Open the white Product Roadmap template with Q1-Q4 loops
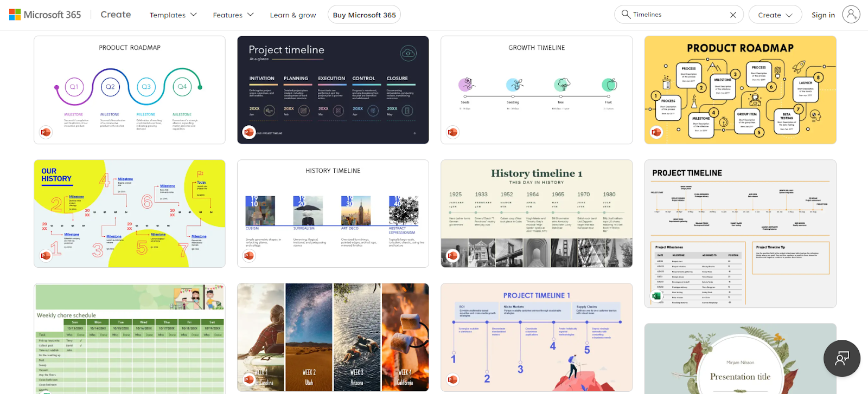Image resolution: width=868 pixels, height=394 pixels. point(130,90)
